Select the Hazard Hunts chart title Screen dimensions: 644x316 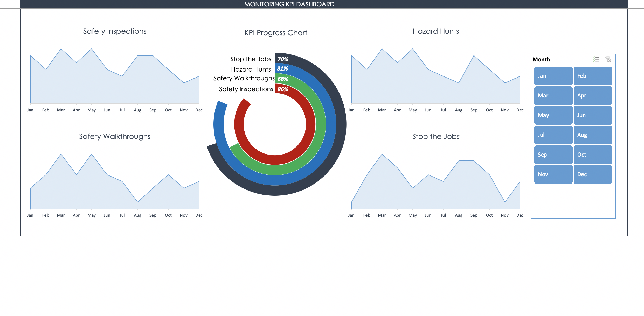436,31
